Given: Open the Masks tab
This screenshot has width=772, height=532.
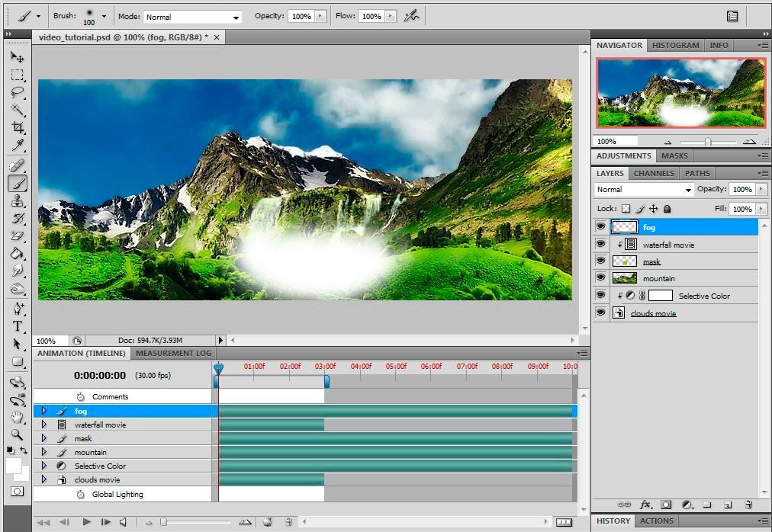Looking at the screenshot, I should tap(674, 156).
